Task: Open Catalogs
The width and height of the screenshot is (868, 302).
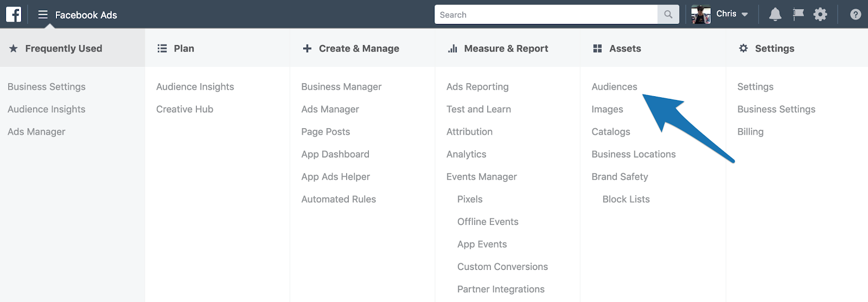Action: click(611, 132)
